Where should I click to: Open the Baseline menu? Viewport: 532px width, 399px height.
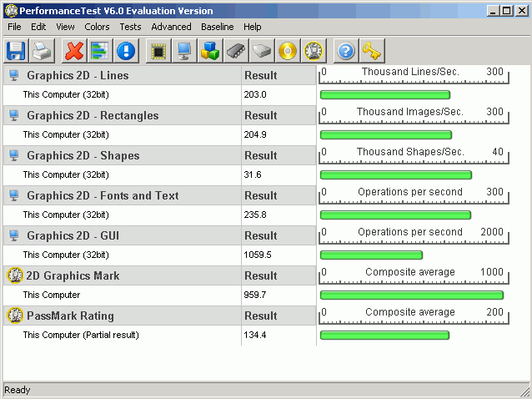pyautogui.click(x=218, y=27)
